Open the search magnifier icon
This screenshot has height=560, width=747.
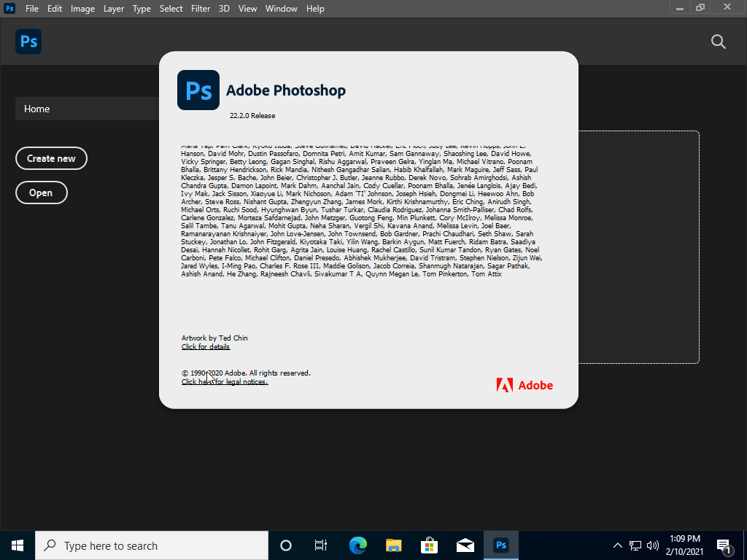[x=719, y=42]
